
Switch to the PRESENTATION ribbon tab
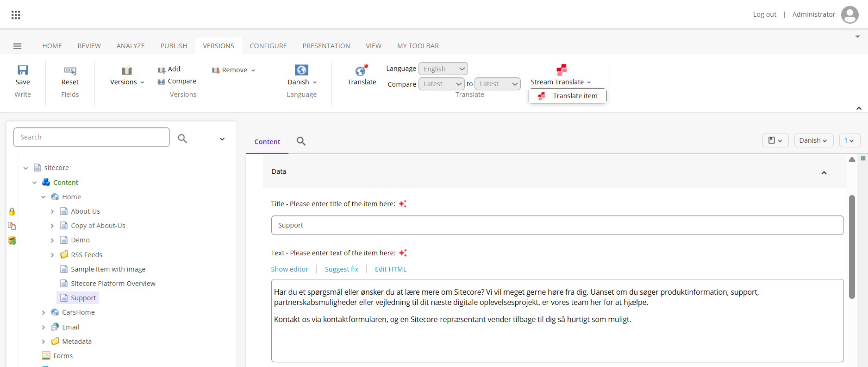tap(326, 46)
